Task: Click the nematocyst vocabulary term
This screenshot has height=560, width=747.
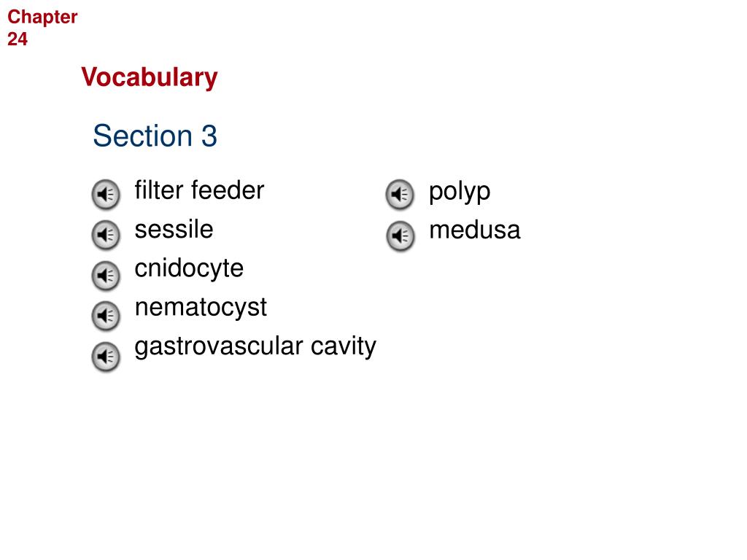Action: tap(201, 308)
